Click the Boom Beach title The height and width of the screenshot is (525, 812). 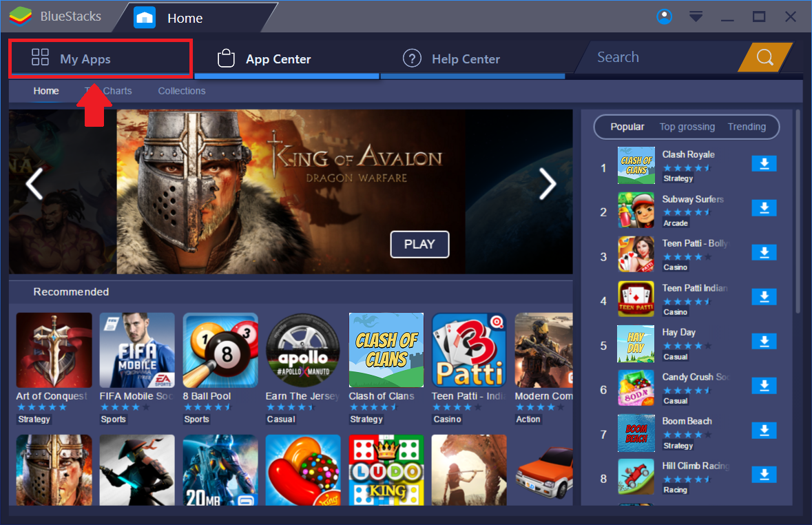687,422
